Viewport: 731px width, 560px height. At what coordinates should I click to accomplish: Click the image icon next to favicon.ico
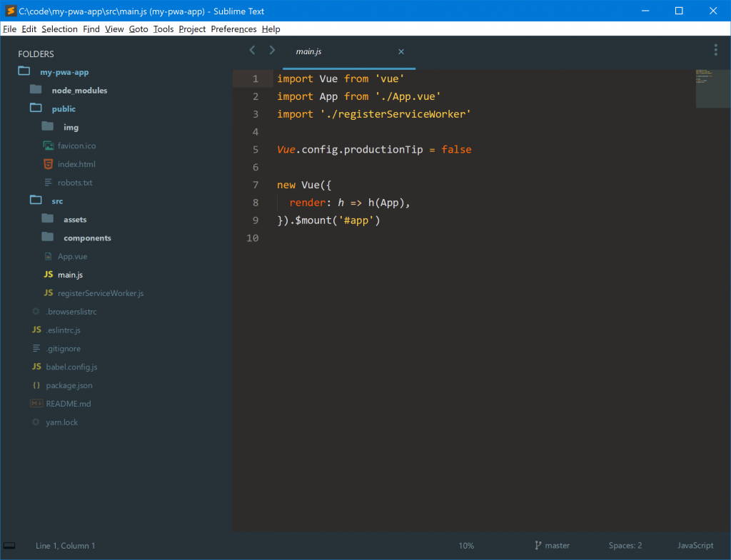tap(48, 146)
